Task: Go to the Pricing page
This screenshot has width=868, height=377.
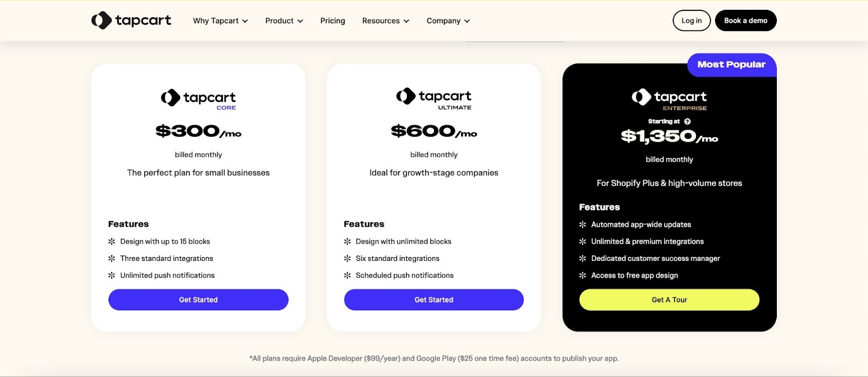Action: pos(333,21)
